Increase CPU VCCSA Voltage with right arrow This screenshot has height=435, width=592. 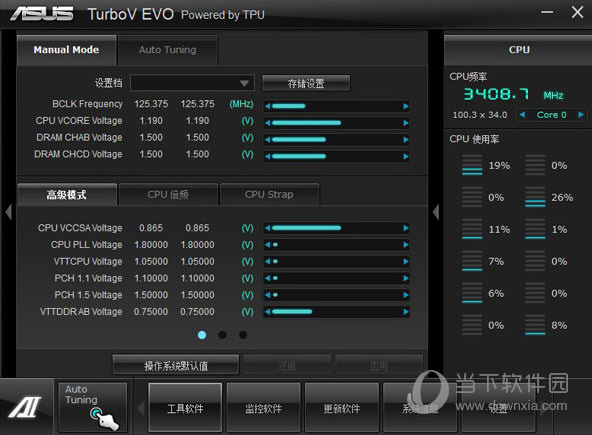point(406,228)
